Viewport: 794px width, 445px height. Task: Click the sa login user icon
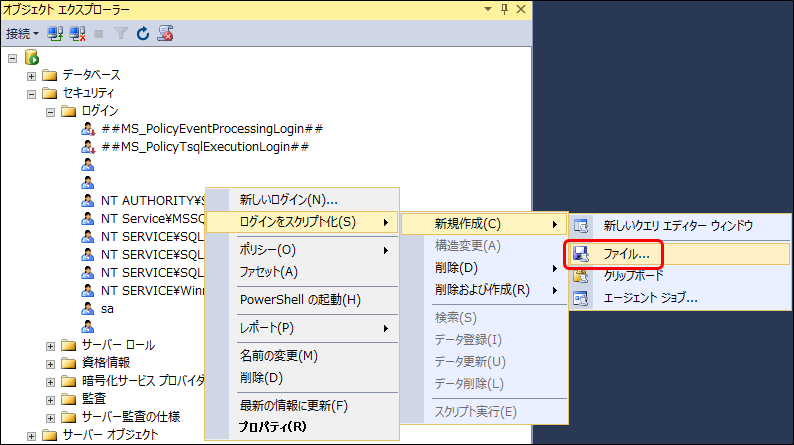88,309
